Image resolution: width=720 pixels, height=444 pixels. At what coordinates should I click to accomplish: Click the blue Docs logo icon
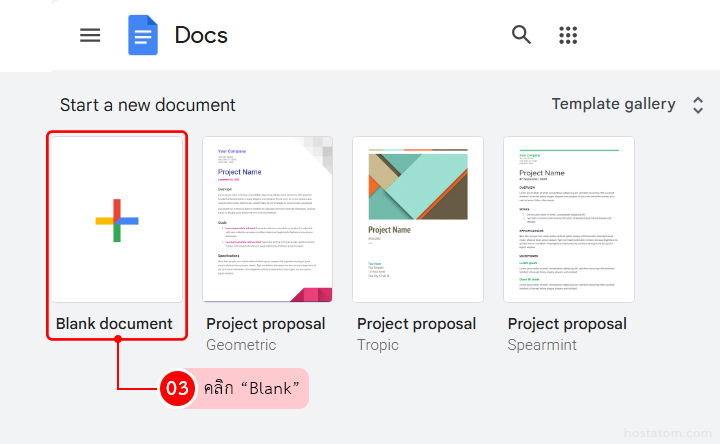143,35
